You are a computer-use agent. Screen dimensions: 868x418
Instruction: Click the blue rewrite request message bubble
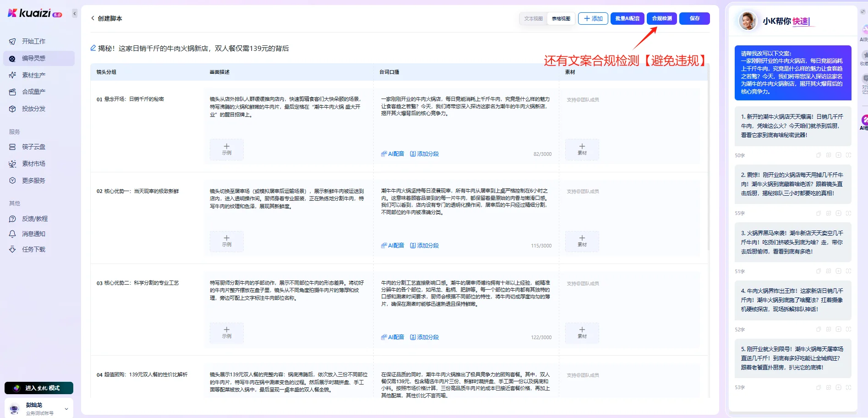793,73
